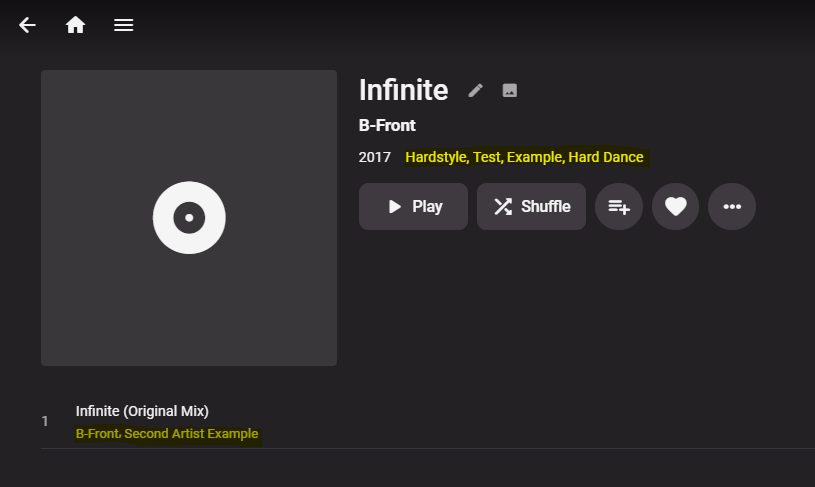Click the Example genre link
The image size is (815, 487).
pos(535,157)
